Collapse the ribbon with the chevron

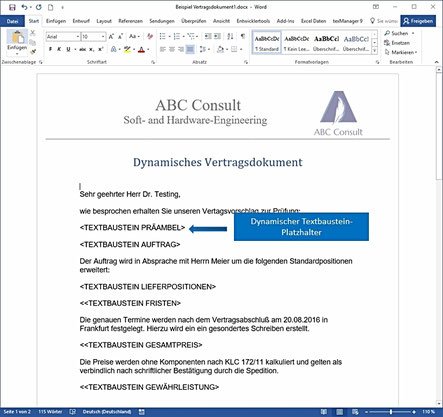pyautogui.click(x=436, y=62)
